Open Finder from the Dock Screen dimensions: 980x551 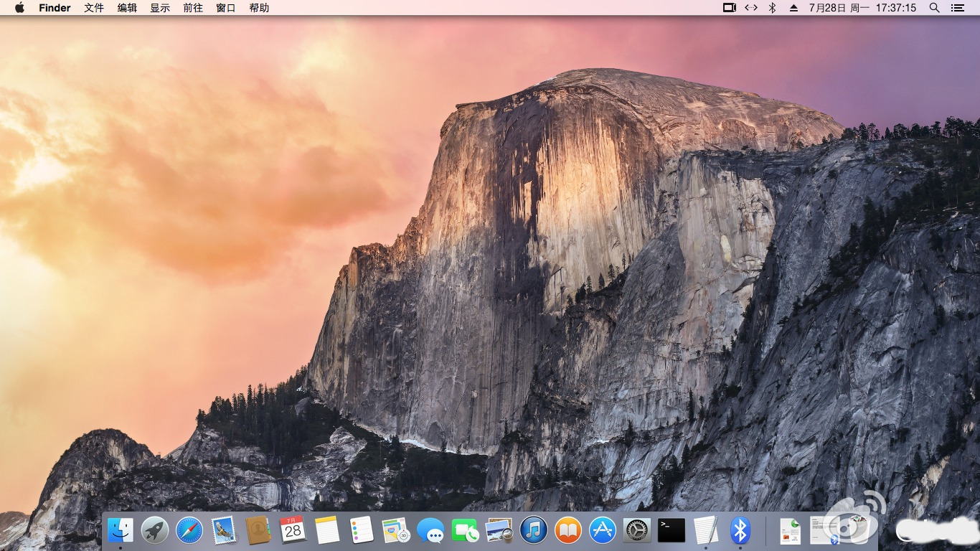coord(121,531)
